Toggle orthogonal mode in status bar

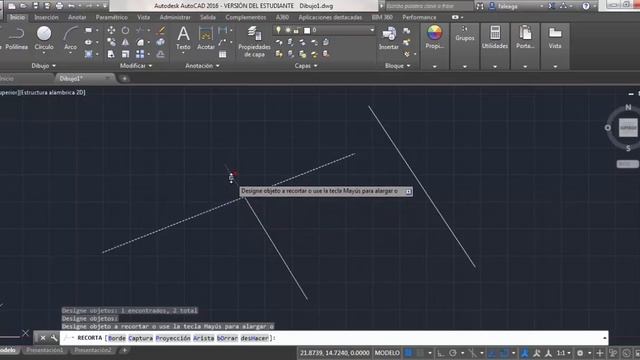tap(440, 353)
